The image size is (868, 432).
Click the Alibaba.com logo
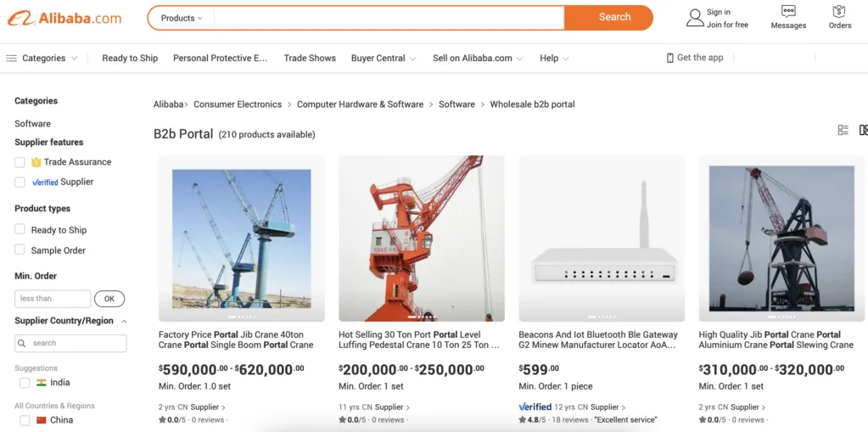64,18
